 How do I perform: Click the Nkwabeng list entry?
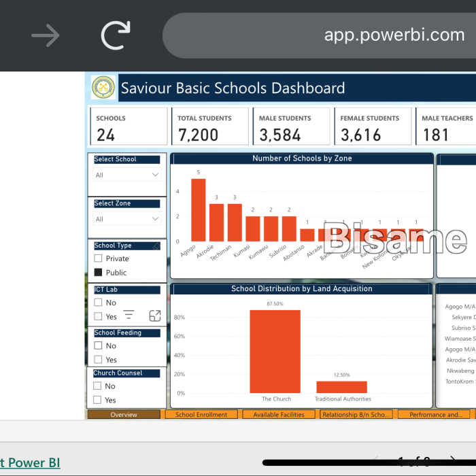[x=461, y=371]
